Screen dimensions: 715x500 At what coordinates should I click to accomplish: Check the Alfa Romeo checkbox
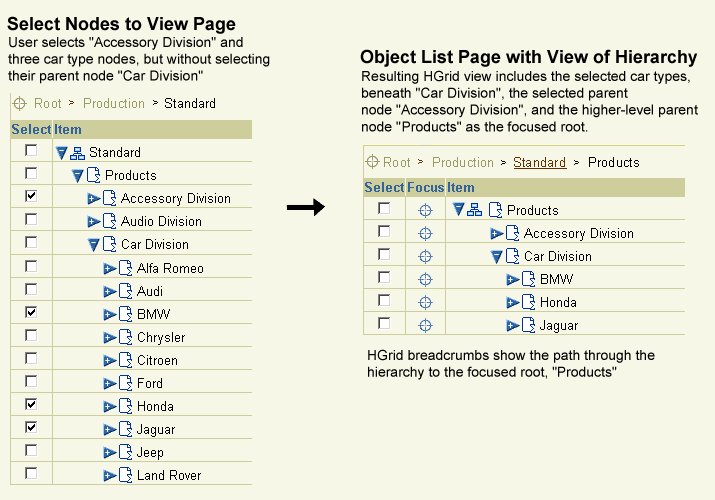[31, 266]
